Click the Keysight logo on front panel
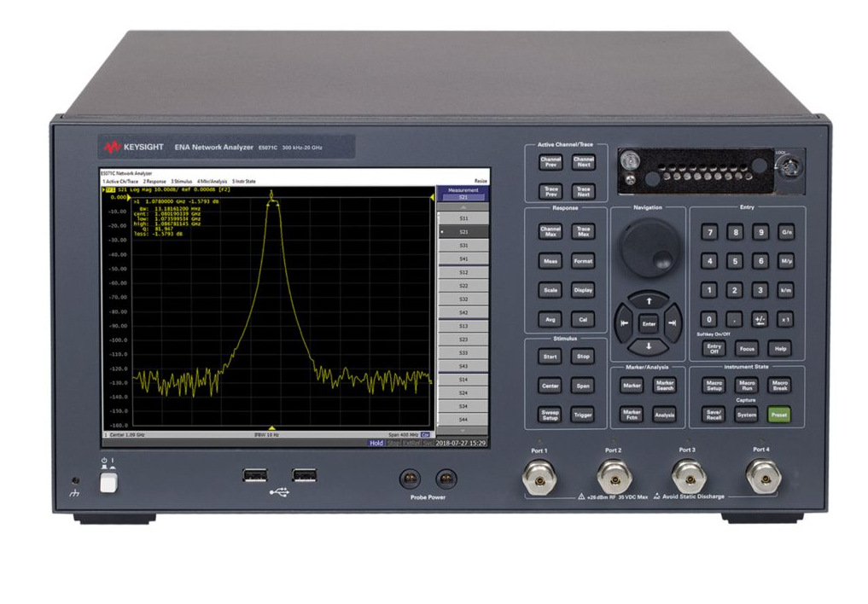Image resolution: width=868 pixels, height=604 pixels. (133, 147)
